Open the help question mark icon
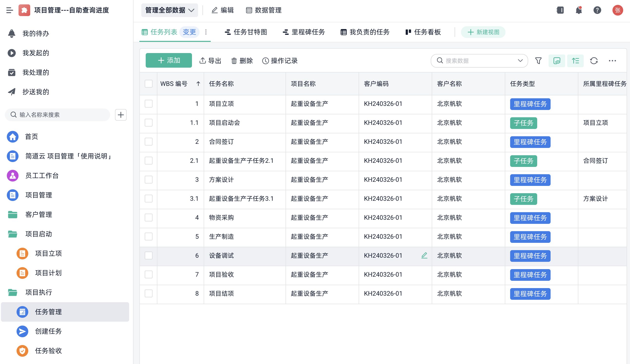 (597, 10)
